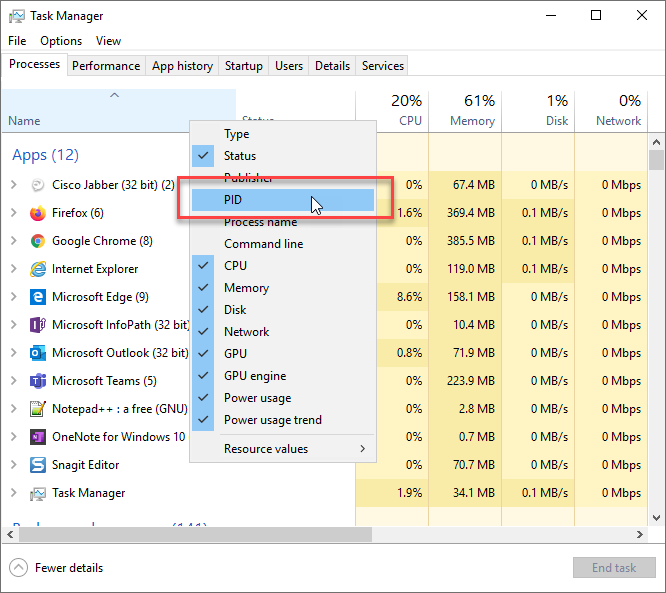Image resolution: width=666 pixels, height=593 pixels.
Task: Click the Firefox app icon
Action: click(x=38, y=213)
